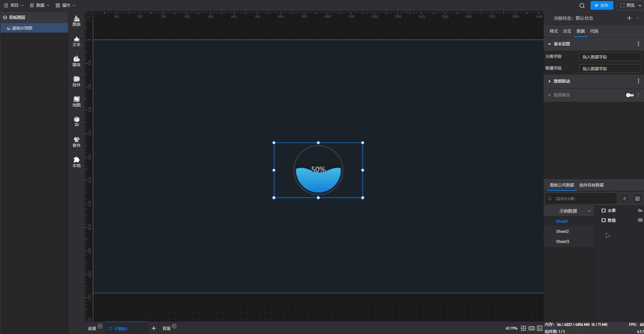
Task: Check the 数量 field checkbox
Action: [x=604, y=220]
